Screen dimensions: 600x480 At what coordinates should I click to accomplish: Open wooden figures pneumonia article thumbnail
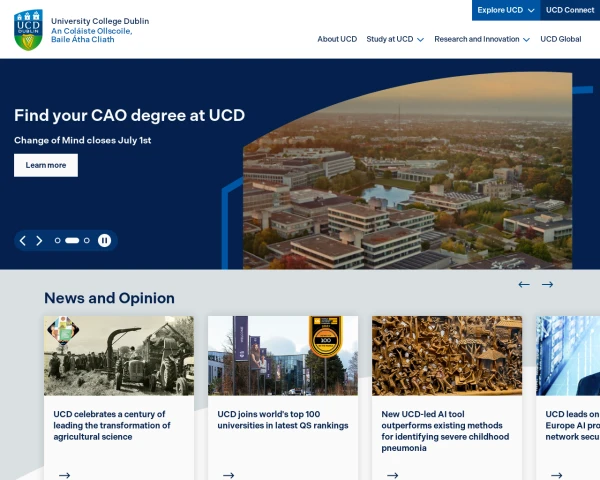click(447, 356)
